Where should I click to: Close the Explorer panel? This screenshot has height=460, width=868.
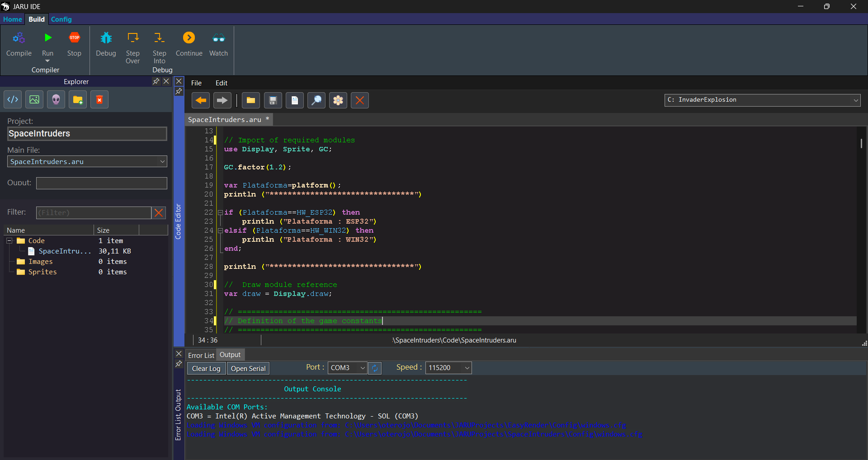[x=166, y=81]
